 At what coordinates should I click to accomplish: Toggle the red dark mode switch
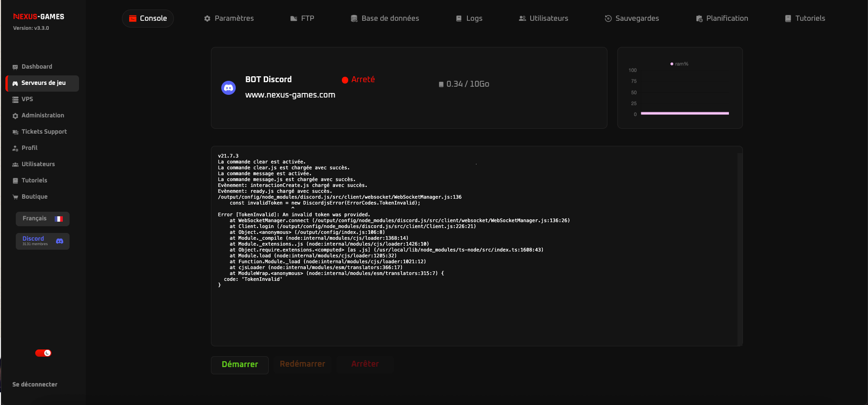[x=43, y=353]
